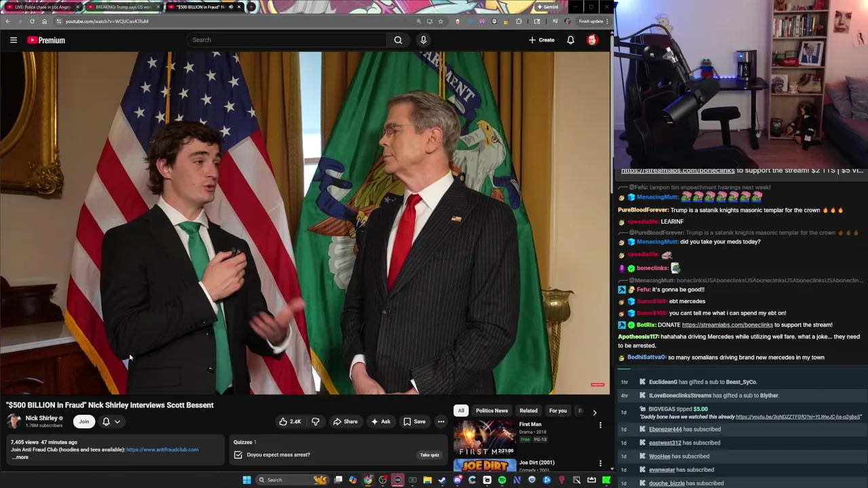Viewport: 868px width, 488px height.
Task: Open Discord from the taskbar
Action: pos(458,480)
